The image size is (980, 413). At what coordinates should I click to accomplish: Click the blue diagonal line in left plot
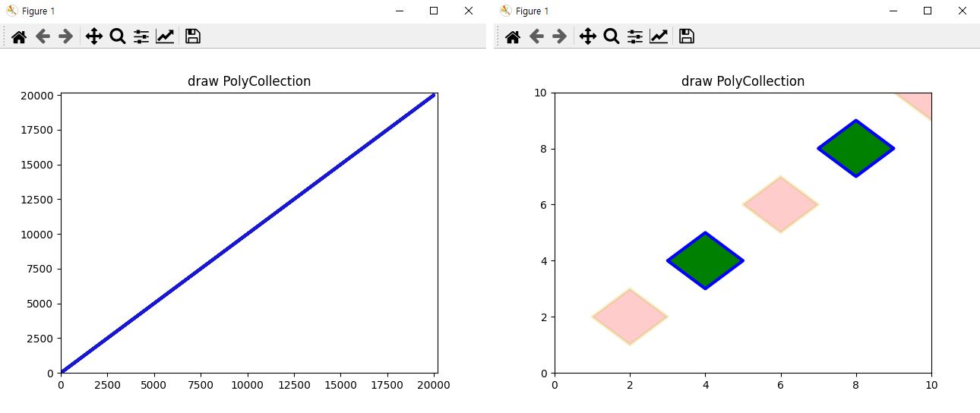pos(248,233)
